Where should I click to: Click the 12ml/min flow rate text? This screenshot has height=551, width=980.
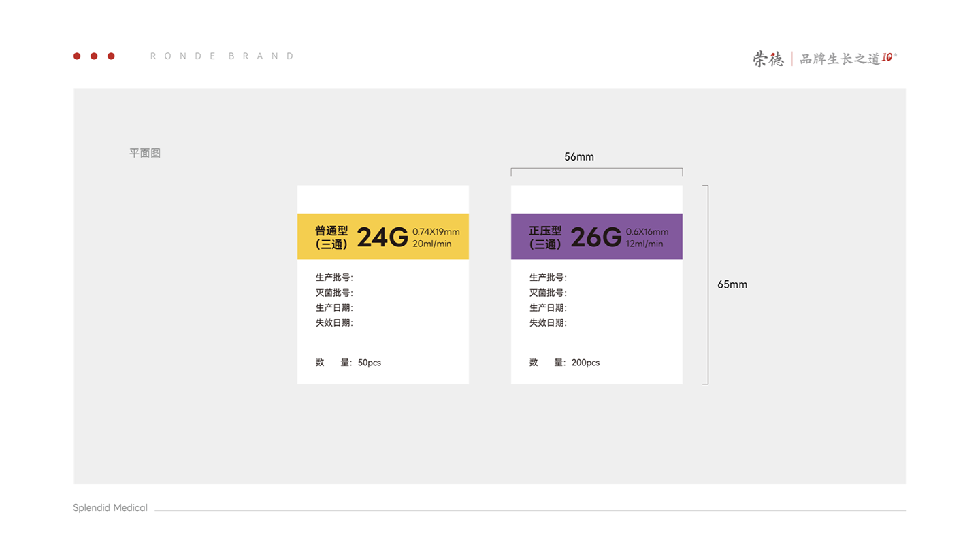pos(644,244)
